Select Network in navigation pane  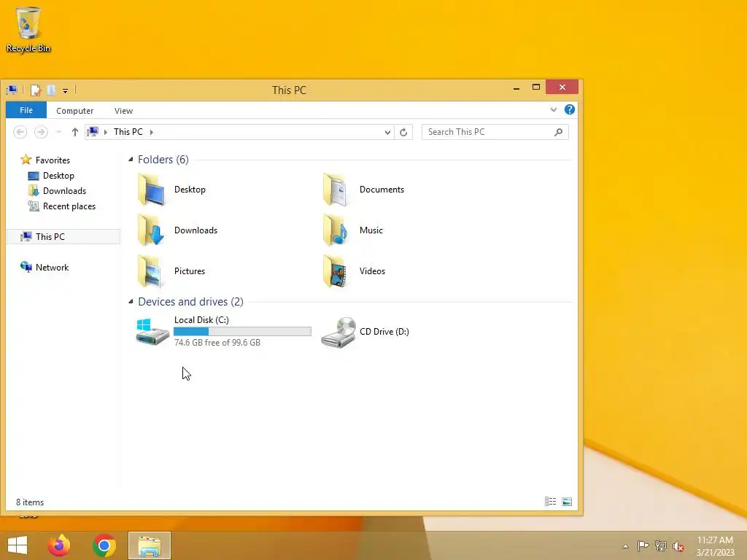[x=44, y=267]
